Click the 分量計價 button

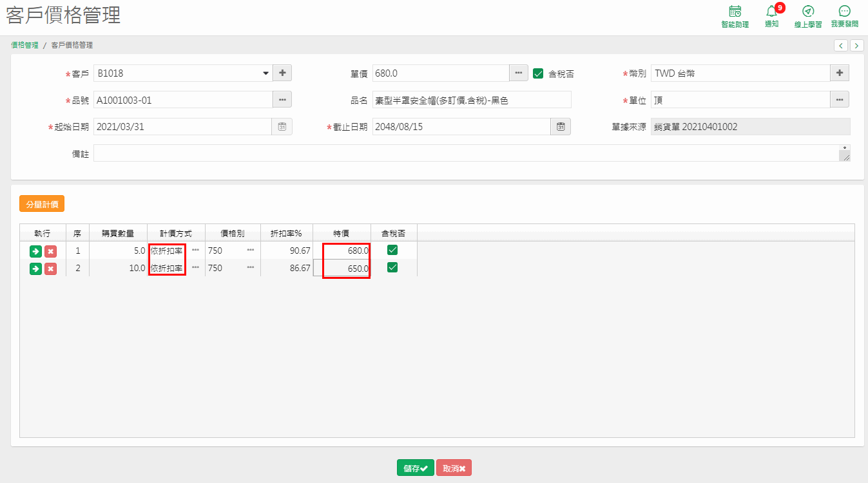[42, 204]
